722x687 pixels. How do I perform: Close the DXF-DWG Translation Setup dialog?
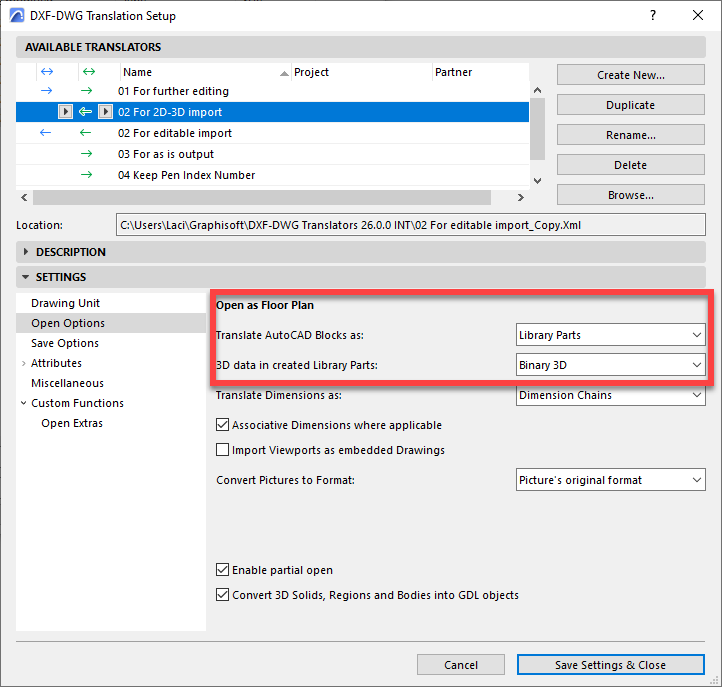coord(698,15)
